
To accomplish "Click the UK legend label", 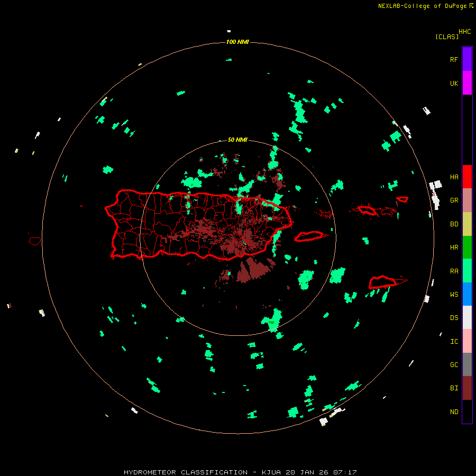I will point(454,84).
